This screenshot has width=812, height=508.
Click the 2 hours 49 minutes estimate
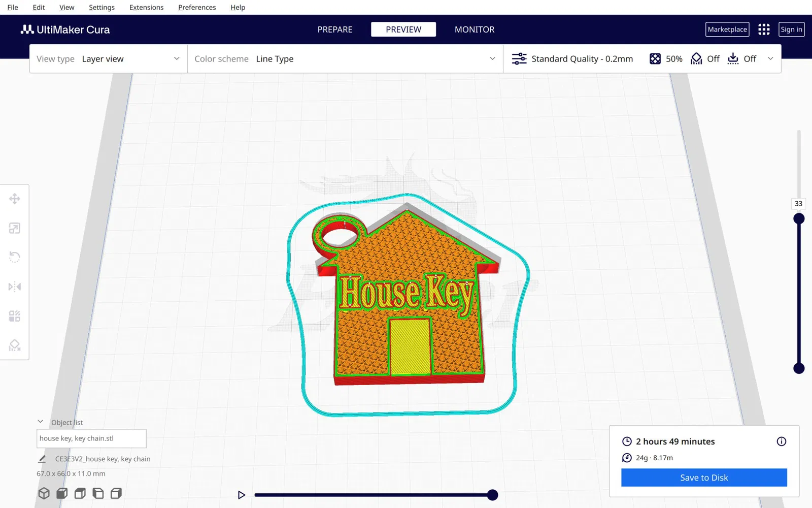(x=675, y=441)
